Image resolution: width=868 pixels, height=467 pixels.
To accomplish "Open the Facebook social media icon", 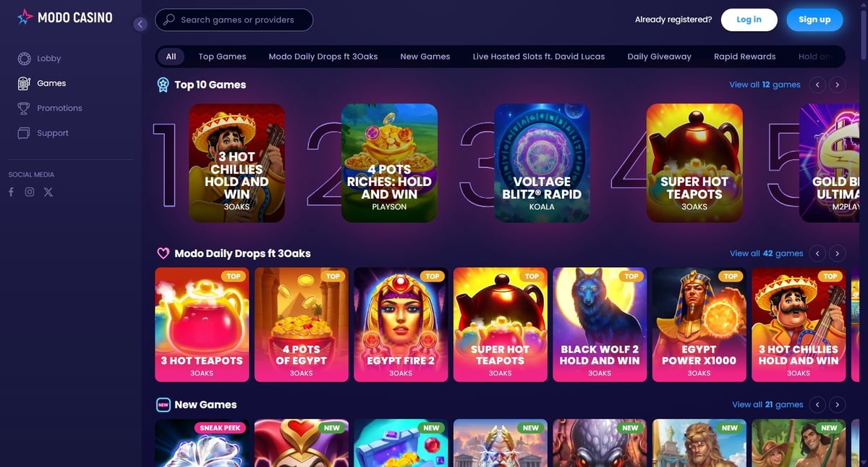I will (x=11, y=192).
